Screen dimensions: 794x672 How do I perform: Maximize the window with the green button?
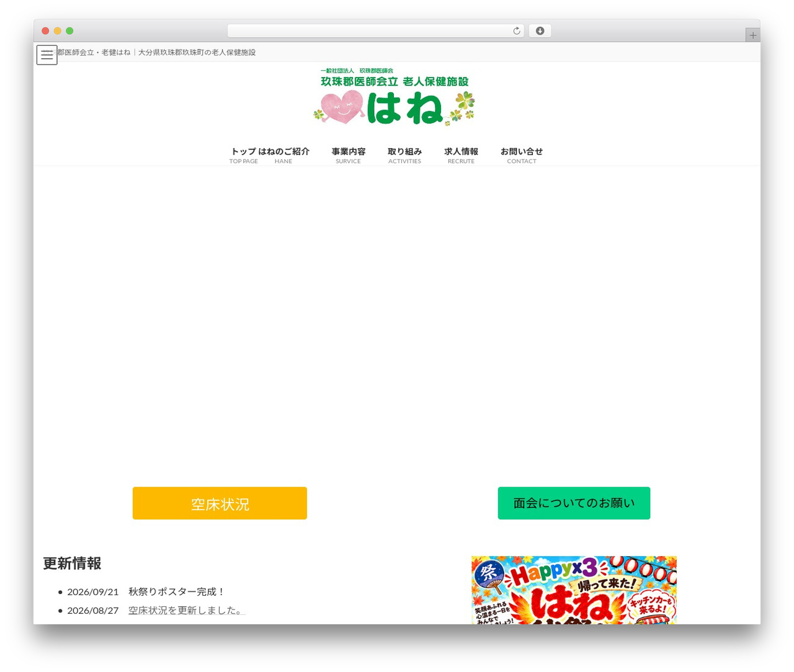[69, 31]
